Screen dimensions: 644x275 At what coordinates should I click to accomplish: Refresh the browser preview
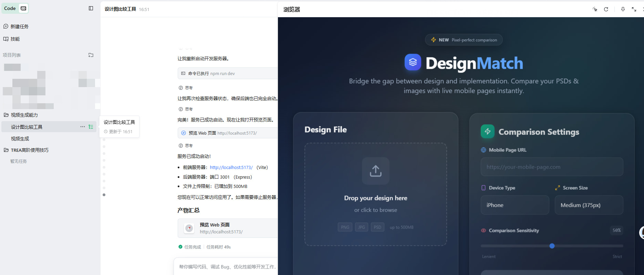606,9
